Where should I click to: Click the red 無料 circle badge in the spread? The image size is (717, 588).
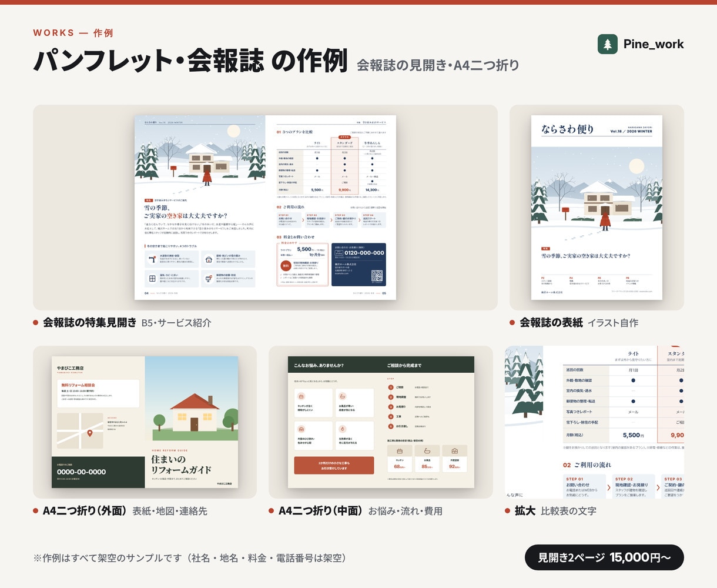(286, 265)
